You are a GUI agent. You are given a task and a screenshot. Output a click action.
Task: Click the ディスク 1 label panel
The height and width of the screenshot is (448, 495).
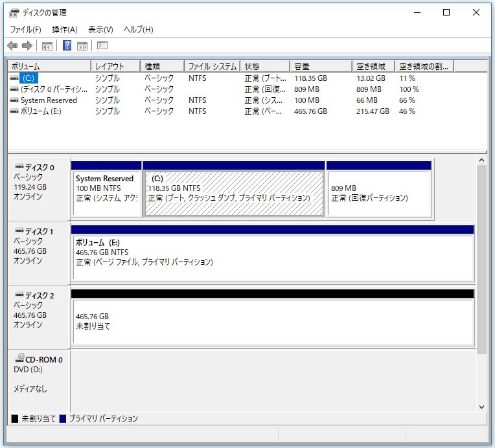pyautogui.click(x=38, y=253)
